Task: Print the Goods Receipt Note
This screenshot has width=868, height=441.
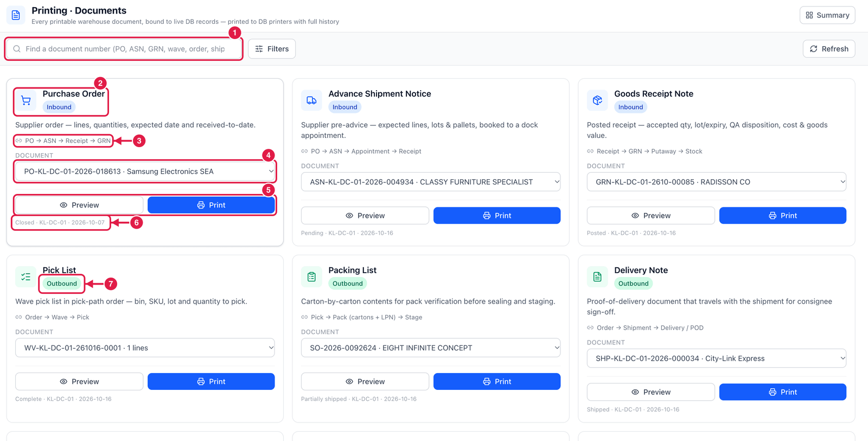Action: (x=783, y=216)
